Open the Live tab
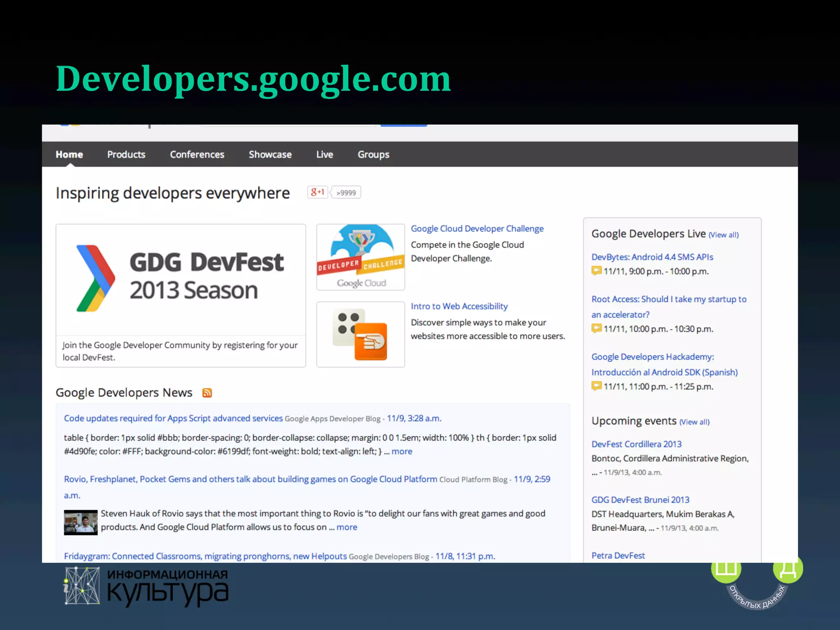Viewport: 840px width, 630px height. [x=325, y=155]
